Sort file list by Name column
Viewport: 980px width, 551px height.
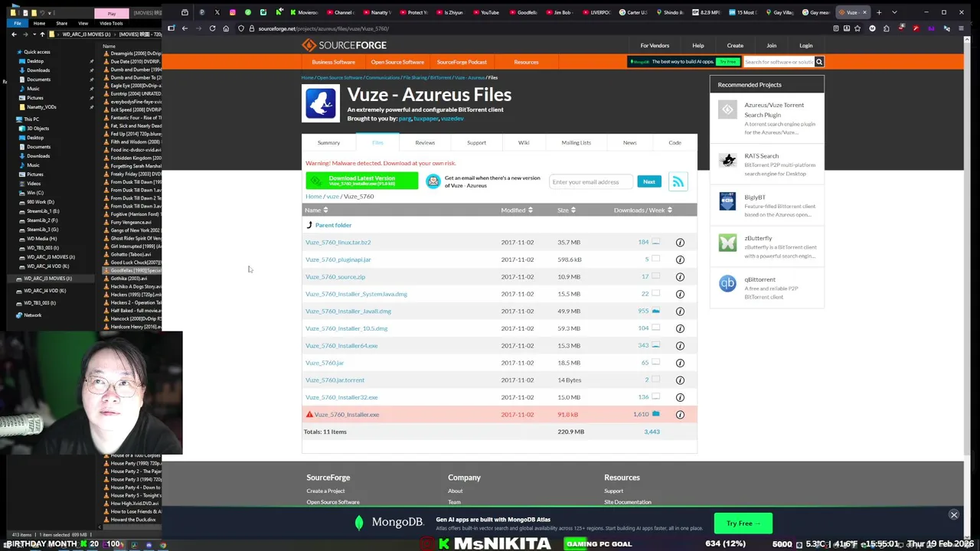coord(316,210)
